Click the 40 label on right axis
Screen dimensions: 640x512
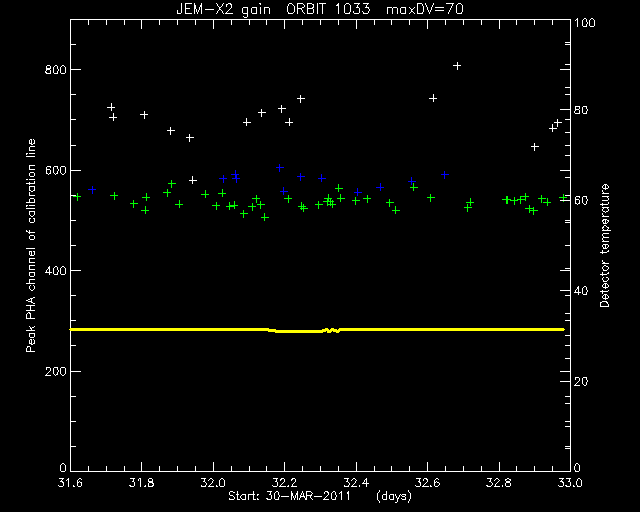click(581, 291)
